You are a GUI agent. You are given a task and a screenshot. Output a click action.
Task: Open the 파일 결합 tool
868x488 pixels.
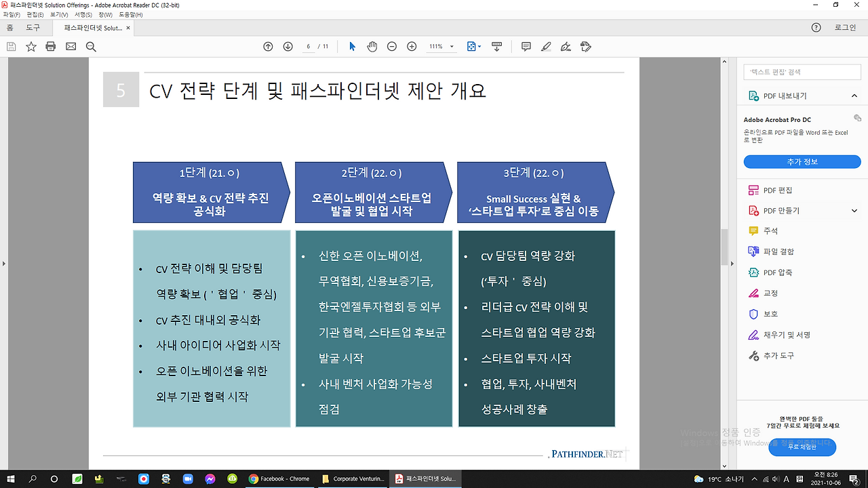click(770, 251)
